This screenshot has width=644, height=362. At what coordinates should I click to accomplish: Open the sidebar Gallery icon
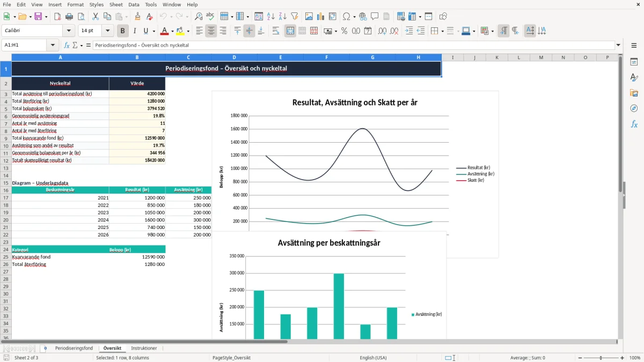[x=634, y=93]
